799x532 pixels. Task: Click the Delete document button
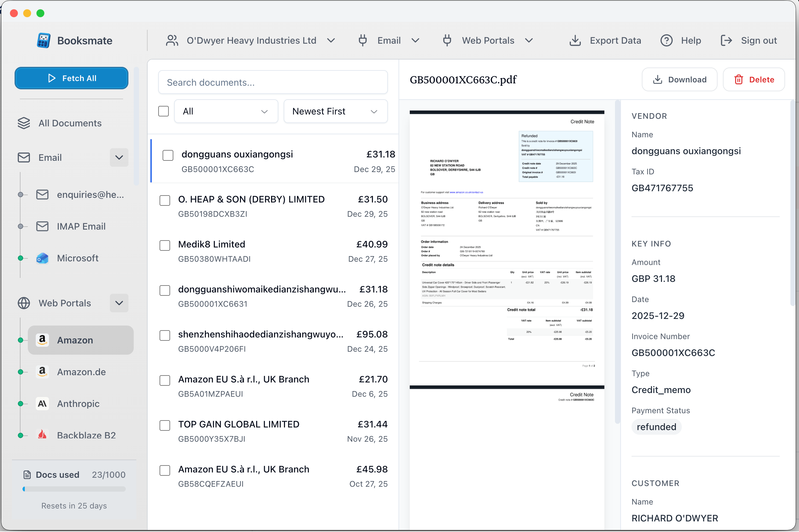(x=754, y=79)
